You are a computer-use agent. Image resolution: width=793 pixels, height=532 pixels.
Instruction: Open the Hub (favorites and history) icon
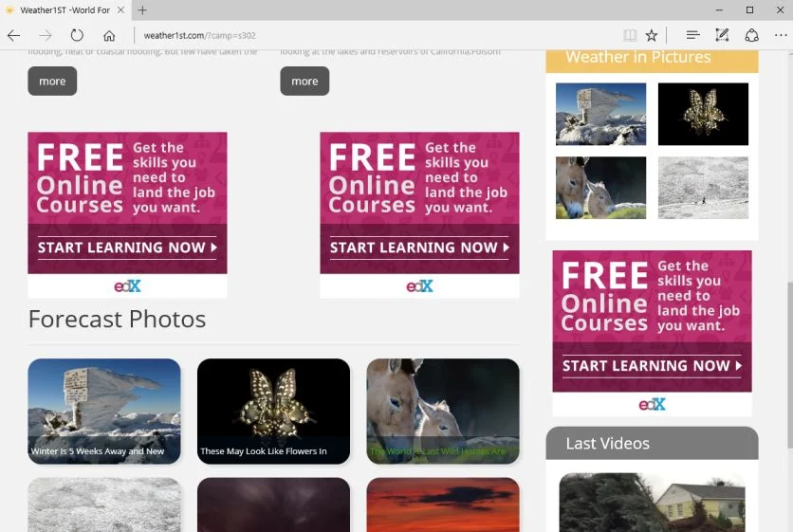point(692,35)
